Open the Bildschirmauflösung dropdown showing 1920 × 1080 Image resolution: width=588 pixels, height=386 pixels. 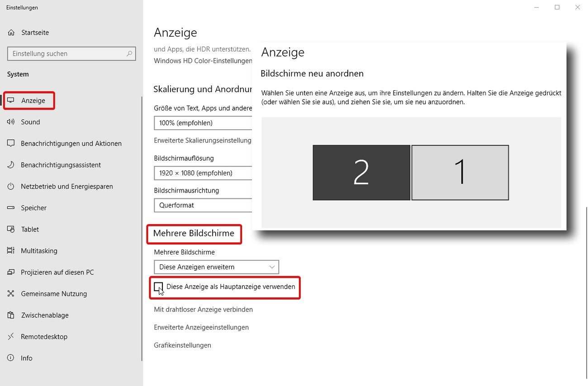(x=203, y=173)
